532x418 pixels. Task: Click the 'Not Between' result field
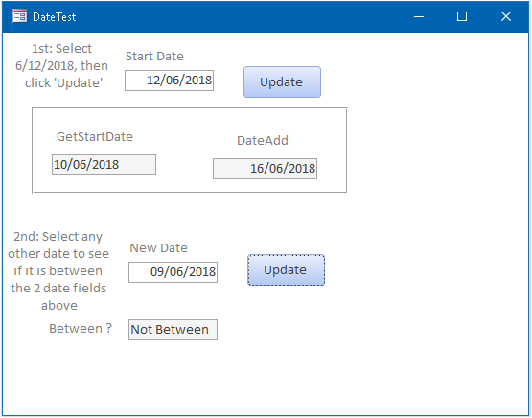coord(173,330)
